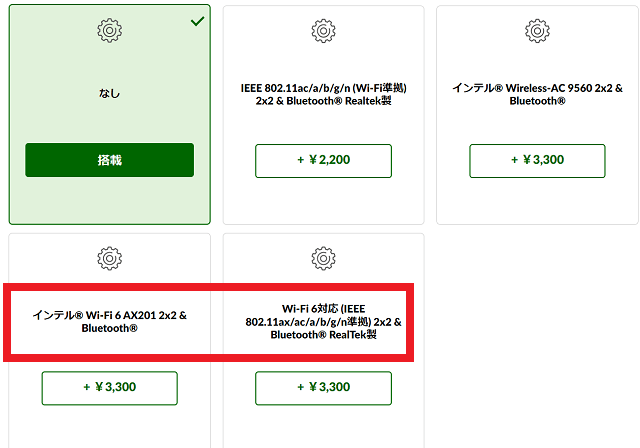Select the インテル Wireless-AC 9560 2x2 title

[x=537, y=94]
